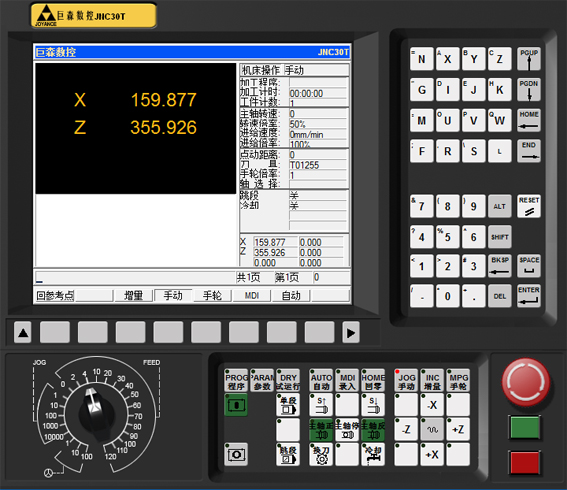Image resolution: width=567 pixels, height=490 pixels.
Task: Toggle block skip (跳段) mode
Action: (288, 454)
